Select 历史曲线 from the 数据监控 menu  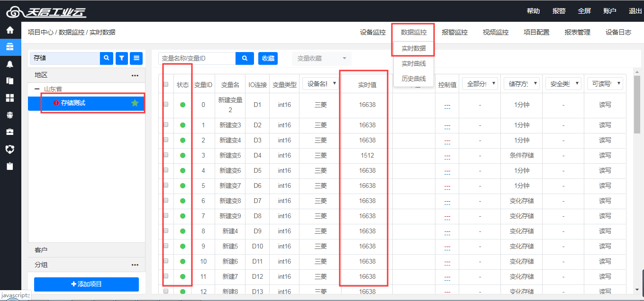pos(413,79)
